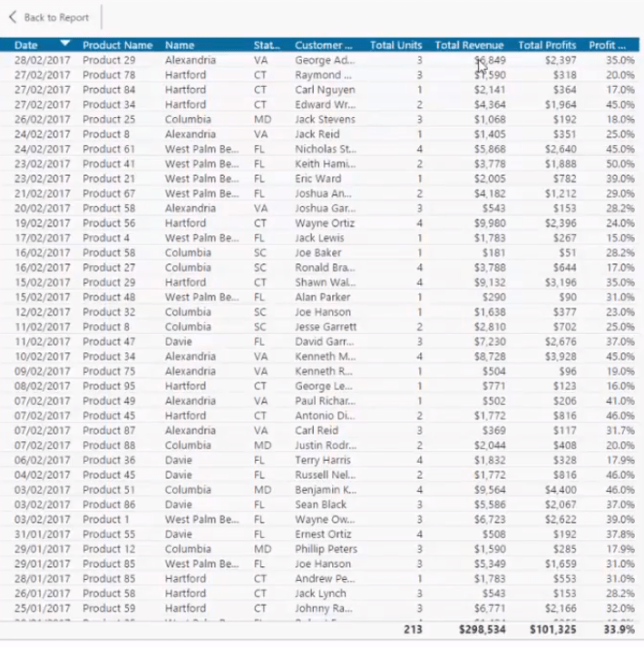Click the Back to Report arrow icon

point(13,17)
